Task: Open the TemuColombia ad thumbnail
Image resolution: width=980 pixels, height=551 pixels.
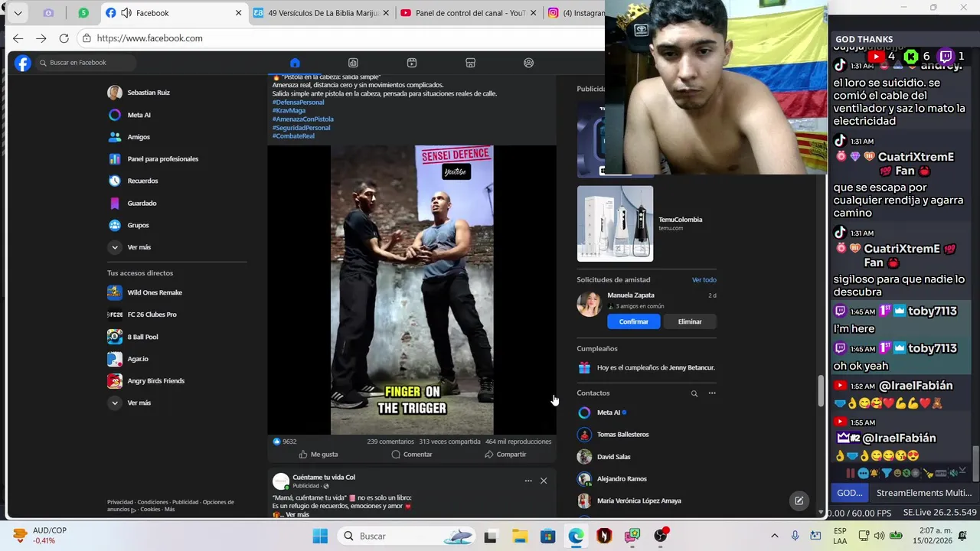Action: click(x=615, y=223)
